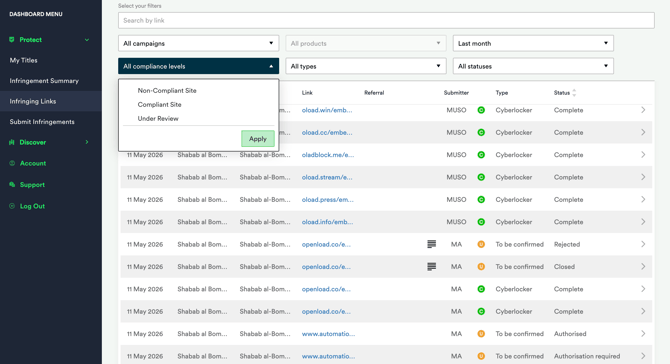Open Infringement Summary in sidebar
This screenshot has width=670, height=364.
click(44, 81)
